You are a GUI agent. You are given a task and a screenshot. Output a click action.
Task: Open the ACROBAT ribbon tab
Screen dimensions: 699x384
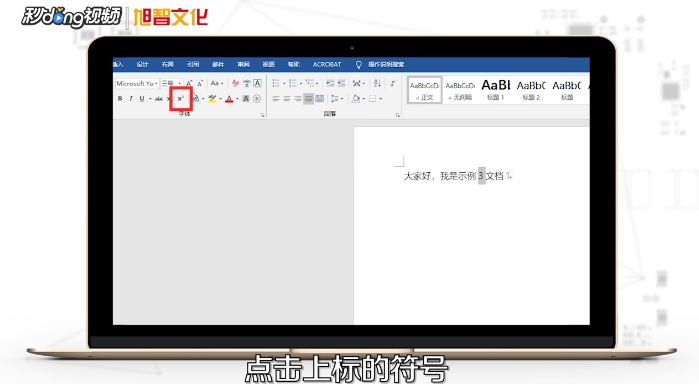click(x=327, y=65)
